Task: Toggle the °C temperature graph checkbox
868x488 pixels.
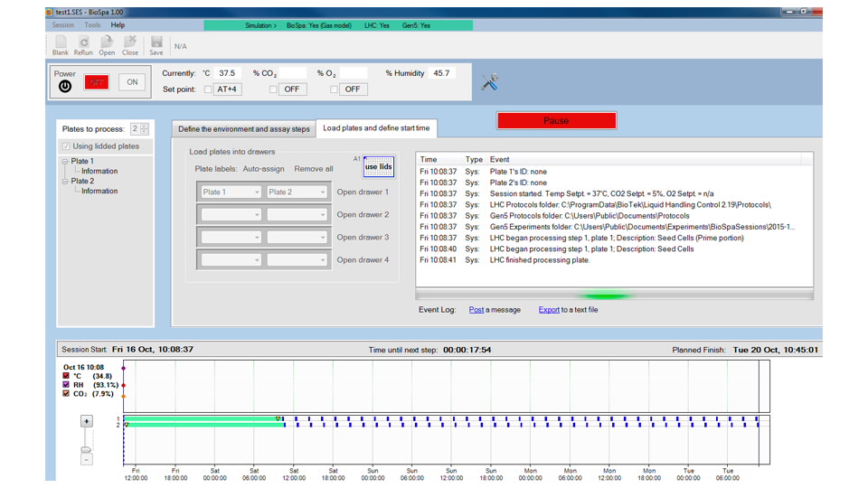Action: point(66,376)
